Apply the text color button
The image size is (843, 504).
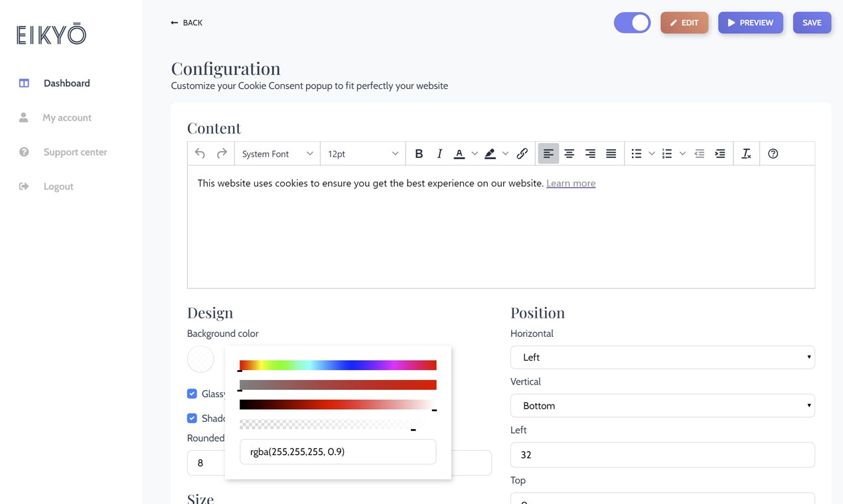(x=459, y=154)
